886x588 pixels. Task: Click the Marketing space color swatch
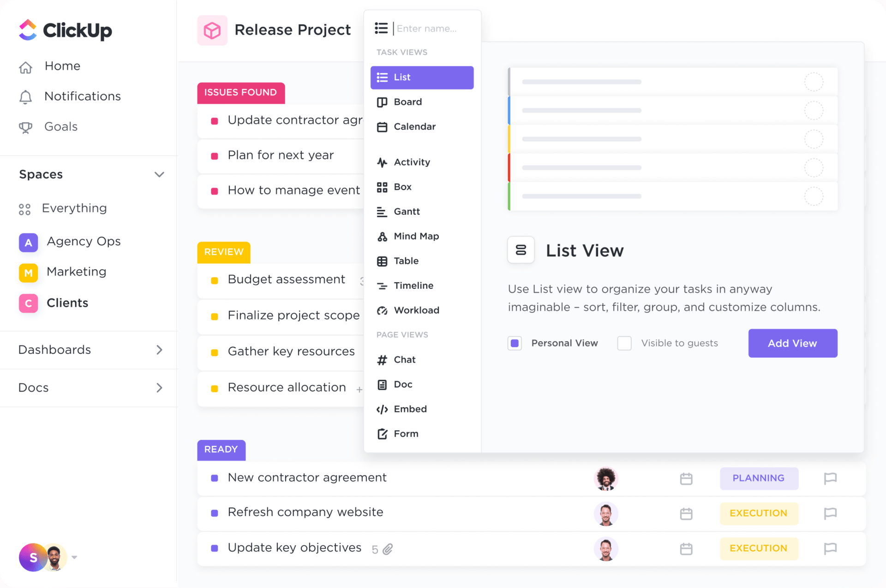(x=28, y=273)
